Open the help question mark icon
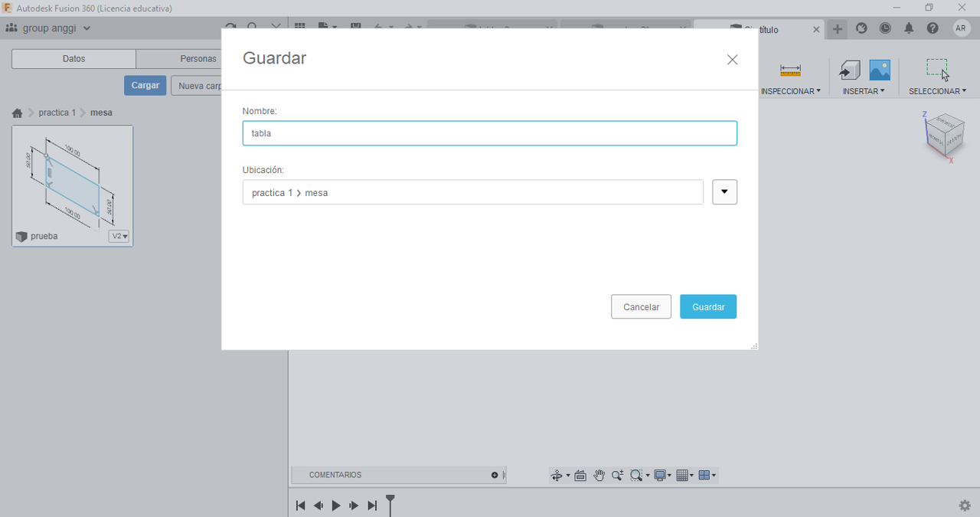Screen dimensions: 980x517 933,28
